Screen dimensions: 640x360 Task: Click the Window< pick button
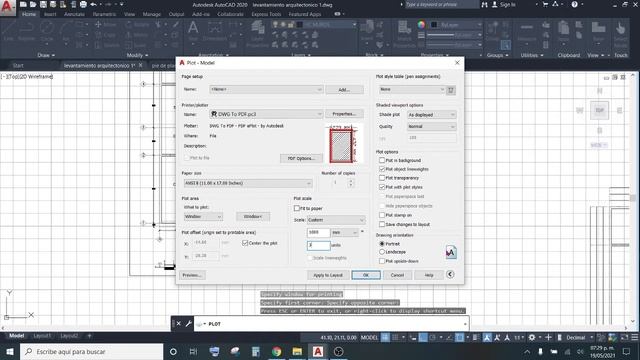(x=253, y=217)
